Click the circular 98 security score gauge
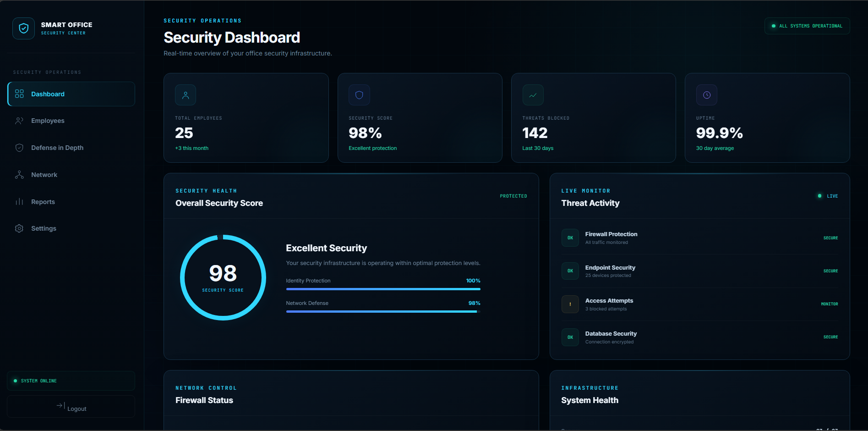This screenshot has height=431, width=868. coord(223,277)
